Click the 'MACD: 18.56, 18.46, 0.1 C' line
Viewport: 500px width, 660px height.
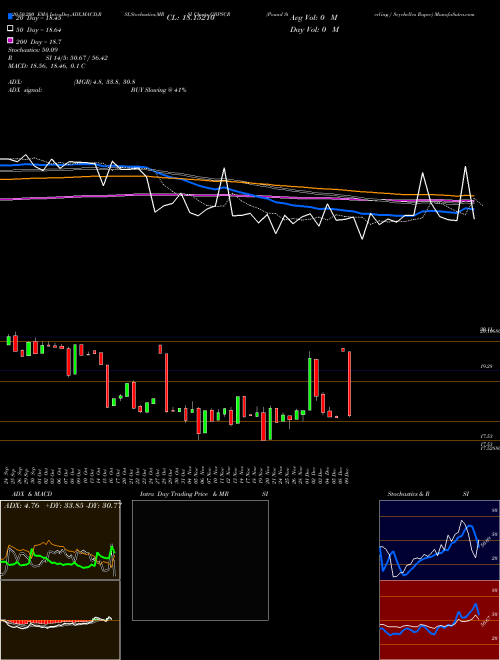coord(47,66)
